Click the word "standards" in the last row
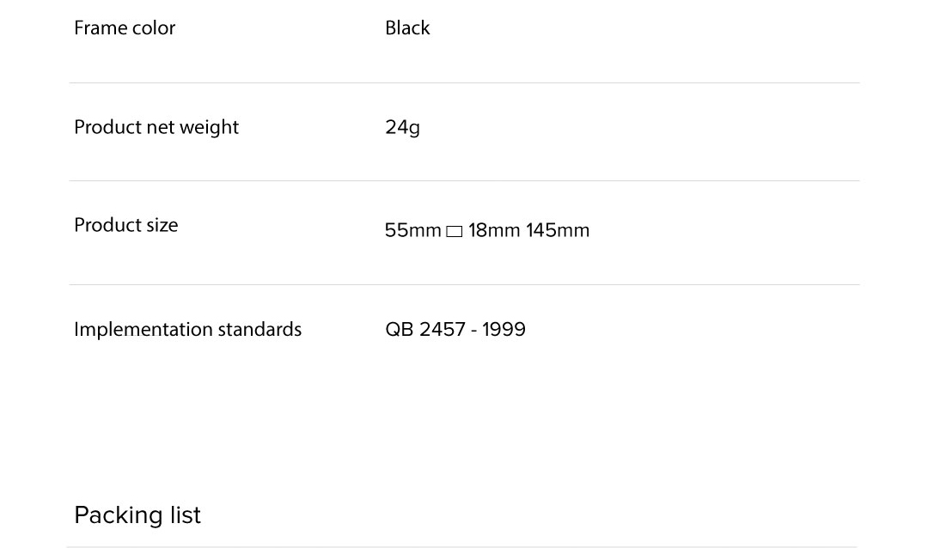Screen dimensions: 928x560 click(x=259, y=330)
